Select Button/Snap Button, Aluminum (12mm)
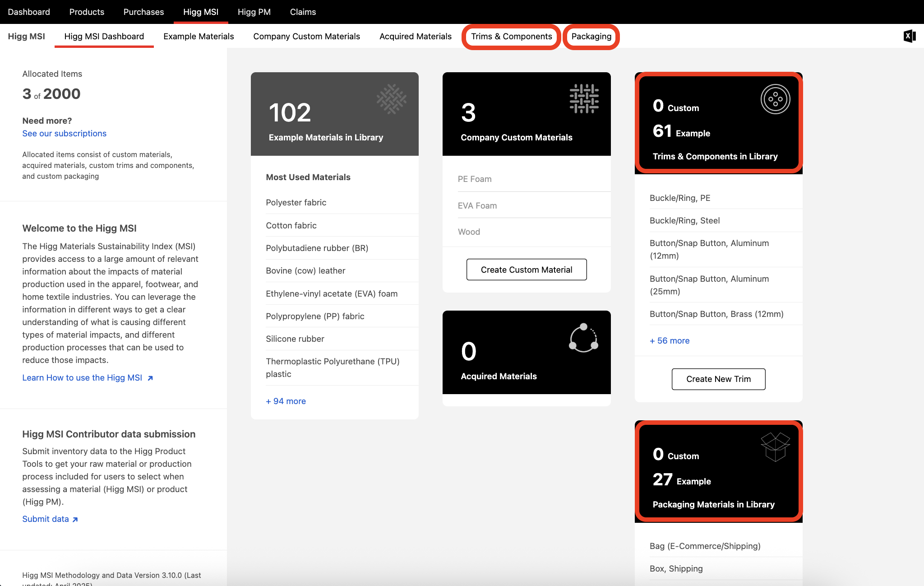 coord(726,250)
